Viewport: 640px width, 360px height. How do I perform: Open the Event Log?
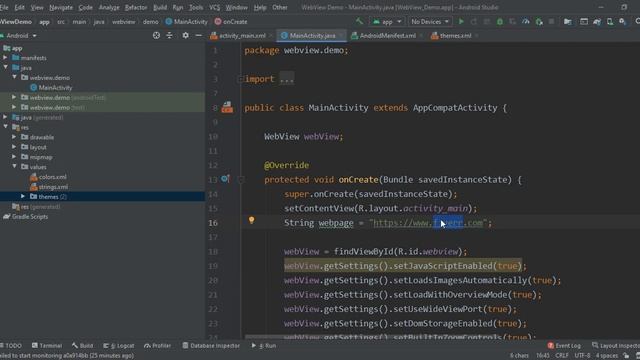point(564,345)
